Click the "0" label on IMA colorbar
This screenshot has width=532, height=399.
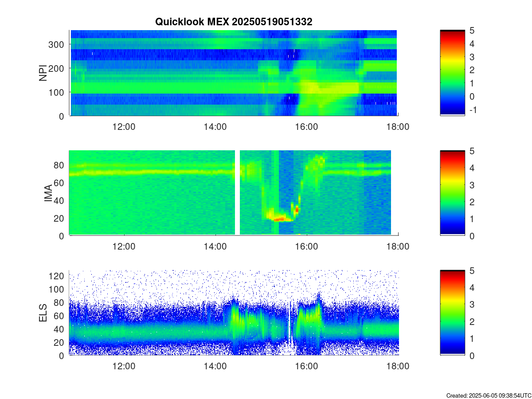pos(472,235)
